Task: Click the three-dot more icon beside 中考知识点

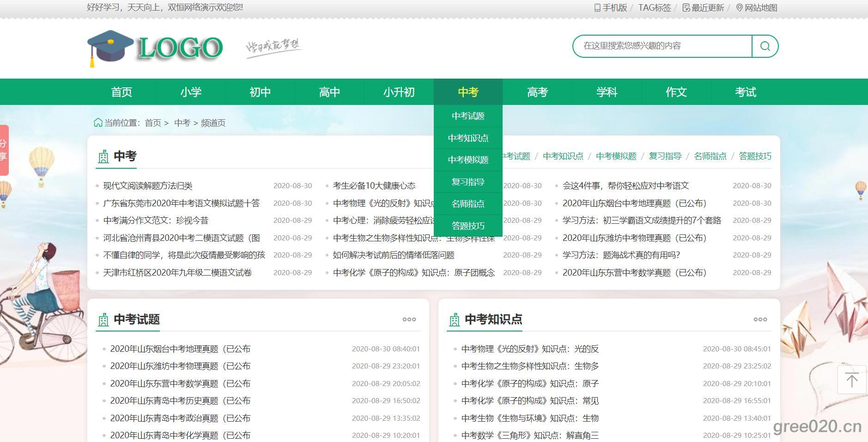Action: click(x=760, y=319)
